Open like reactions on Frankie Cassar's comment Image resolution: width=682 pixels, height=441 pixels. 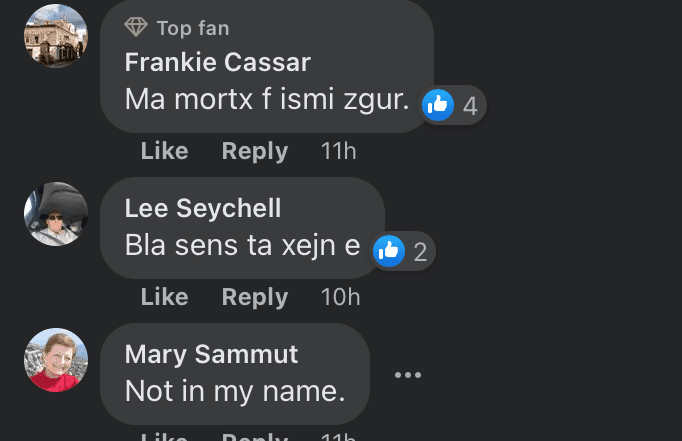coord(438,105)
